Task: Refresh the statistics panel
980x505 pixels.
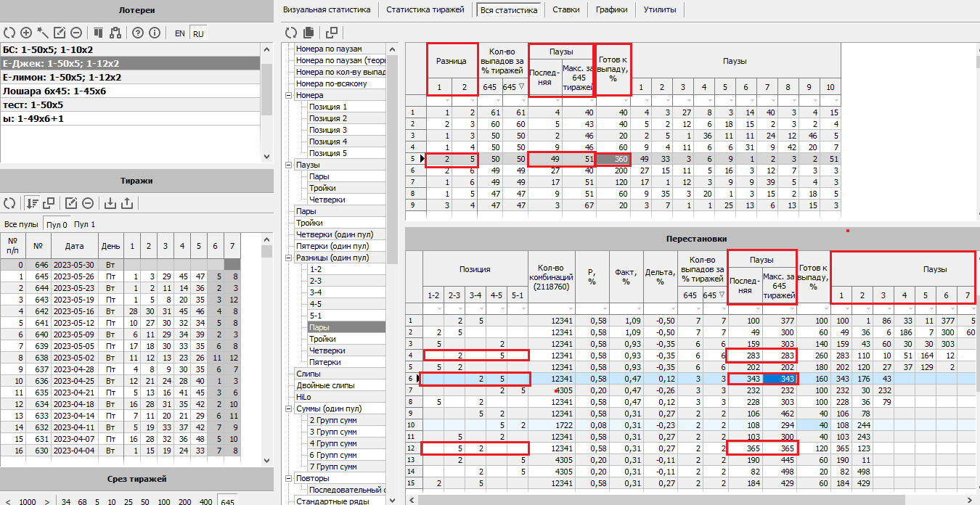Action: point(291,32)
